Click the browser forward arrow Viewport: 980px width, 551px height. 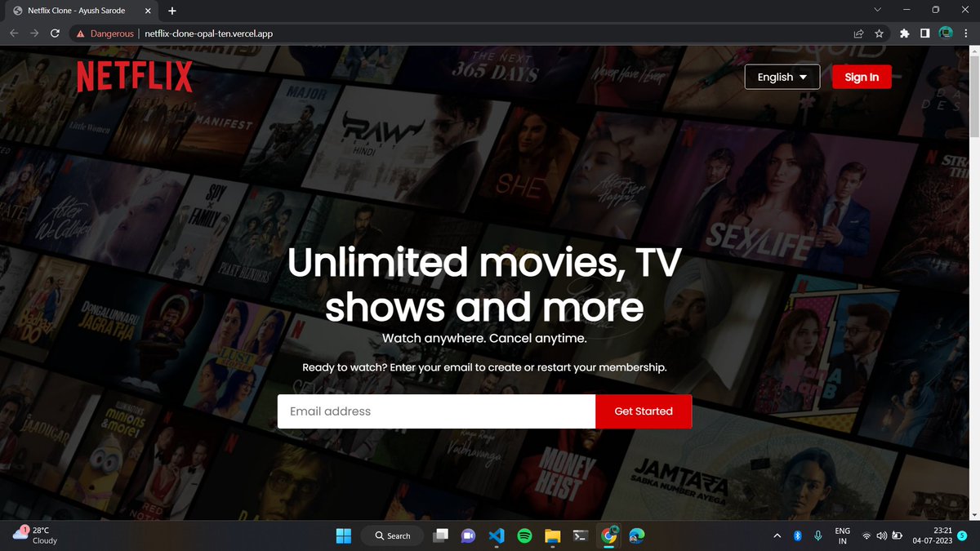[x=34, y=33]
